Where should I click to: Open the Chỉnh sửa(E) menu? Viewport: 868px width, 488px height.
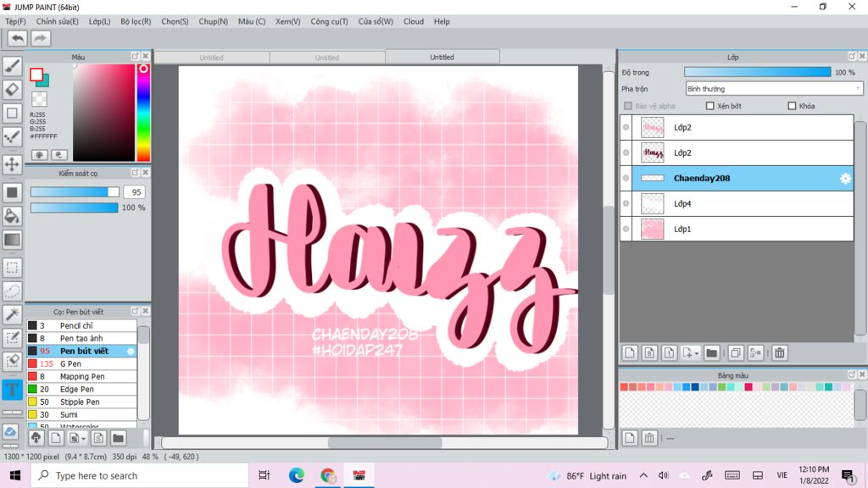click(x=57, y=21)
